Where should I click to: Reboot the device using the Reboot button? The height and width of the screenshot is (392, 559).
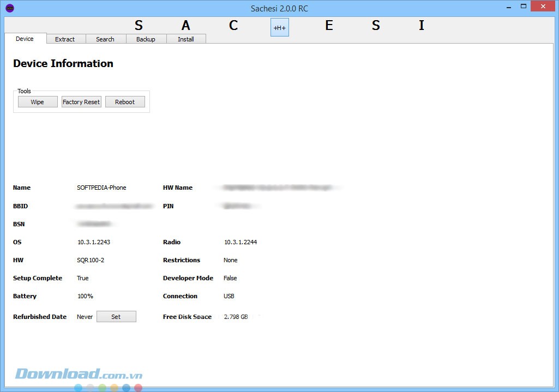(x=125, y=102)
